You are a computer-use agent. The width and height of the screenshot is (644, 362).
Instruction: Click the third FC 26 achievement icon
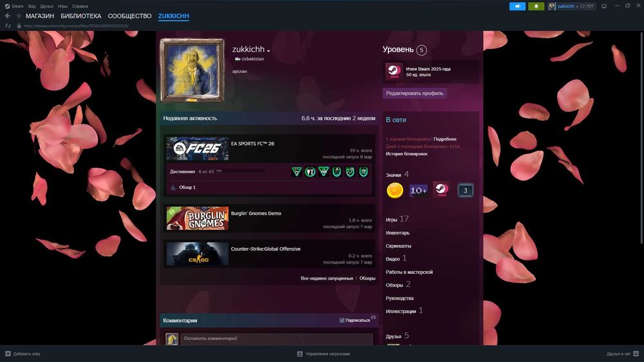[324, 172]
